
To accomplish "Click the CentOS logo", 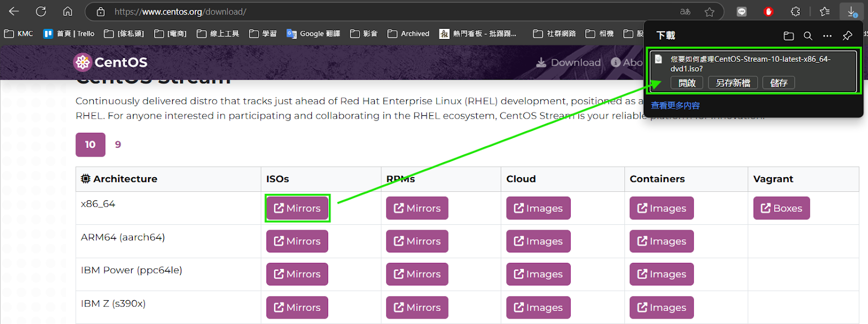I will point(111,62).
